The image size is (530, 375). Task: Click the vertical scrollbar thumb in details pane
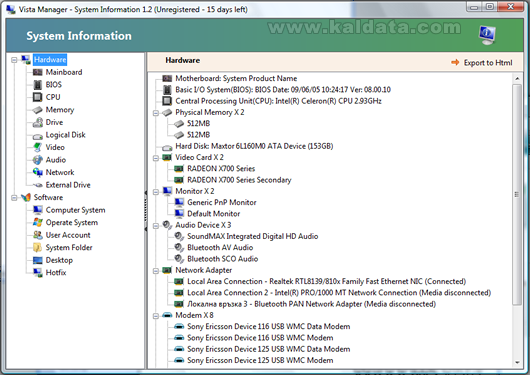(x=517, y=194)
